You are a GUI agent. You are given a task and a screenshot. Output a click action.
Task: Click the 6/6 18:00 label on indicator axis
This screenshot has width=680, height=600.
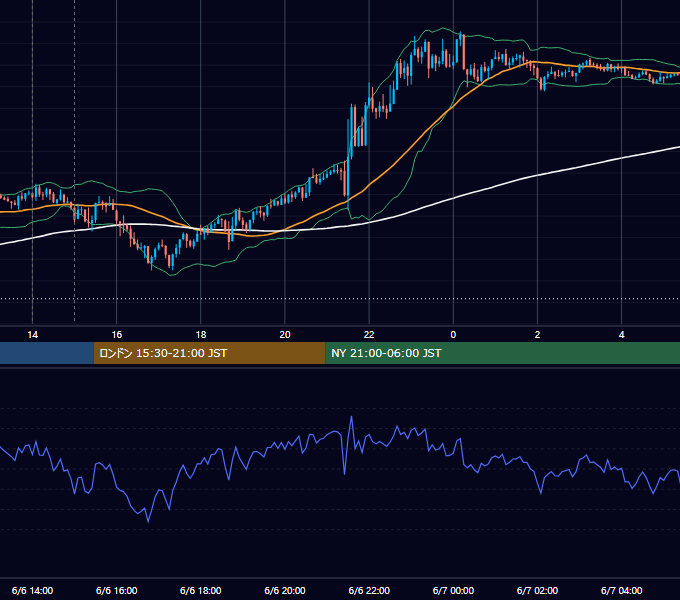(201, 590)
